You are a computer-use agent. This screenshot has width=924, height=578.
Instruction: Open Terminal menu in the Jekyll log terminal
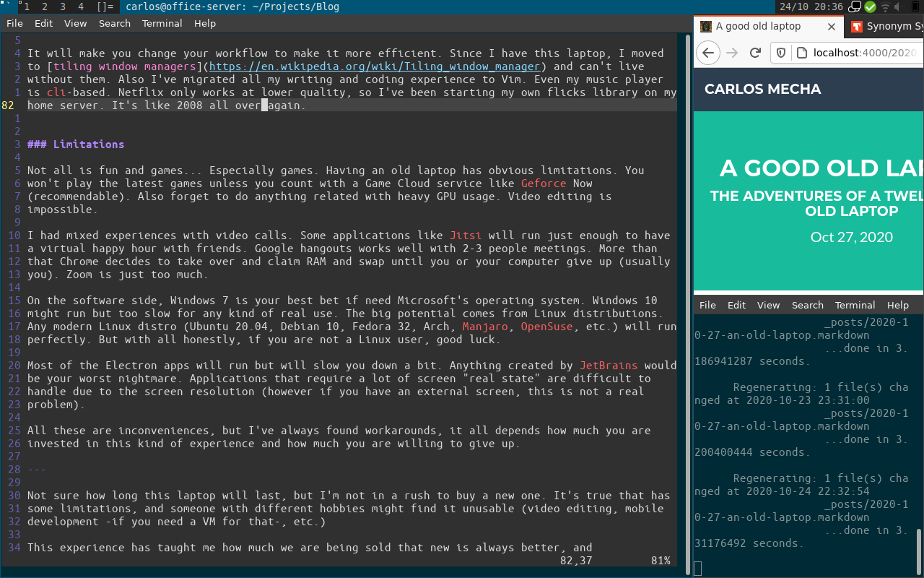[x=855, y=305]
